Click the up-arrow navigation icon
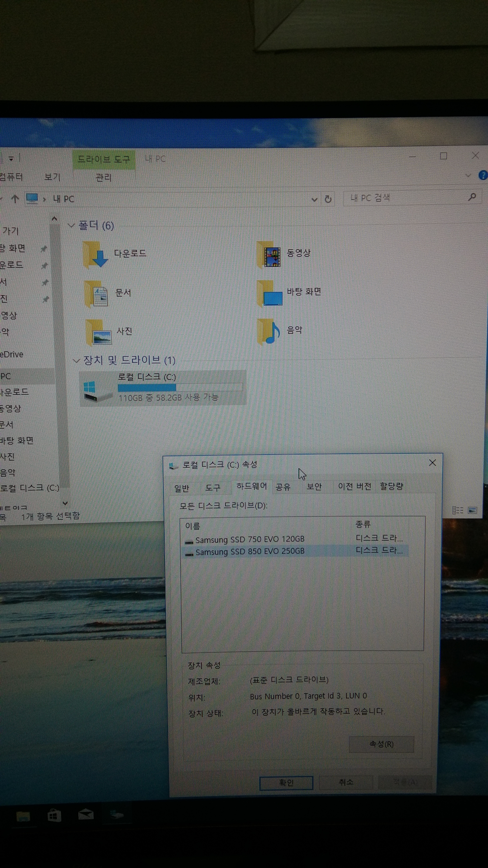Image resolution: width=488 pixels, height=868 pixels. pos(15,199)
